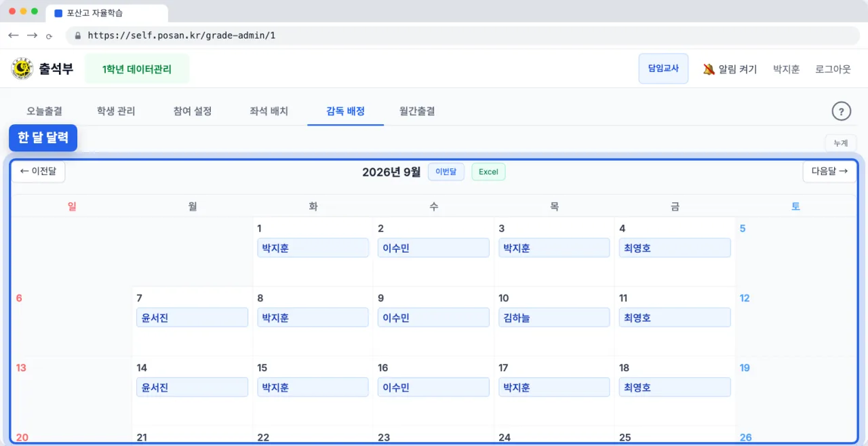Image resolution: width=868 pixels, height=446 pixels.
Task: Click the 토 Saturday column header
Action: [x=795, y=206]
